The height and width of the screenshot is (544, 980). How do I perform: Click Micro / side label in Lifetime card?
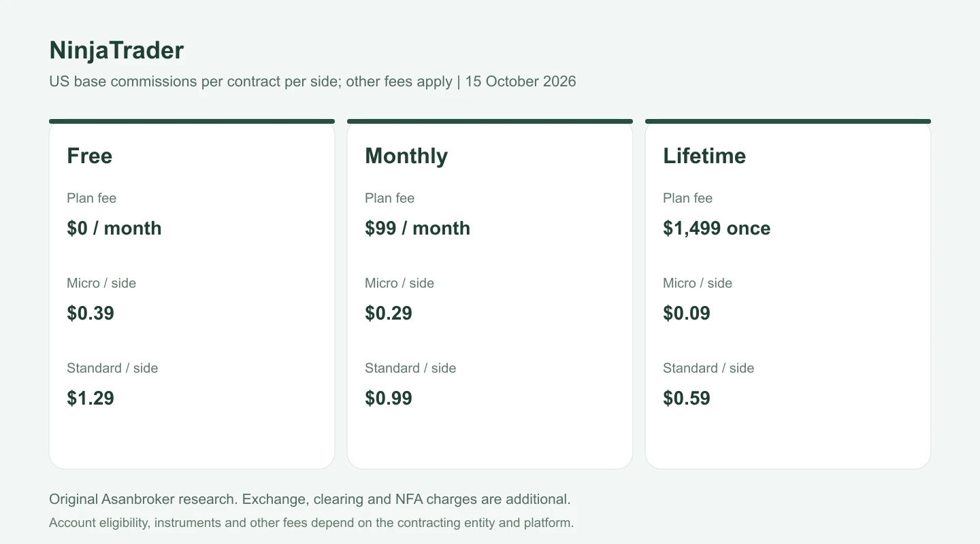698,283
